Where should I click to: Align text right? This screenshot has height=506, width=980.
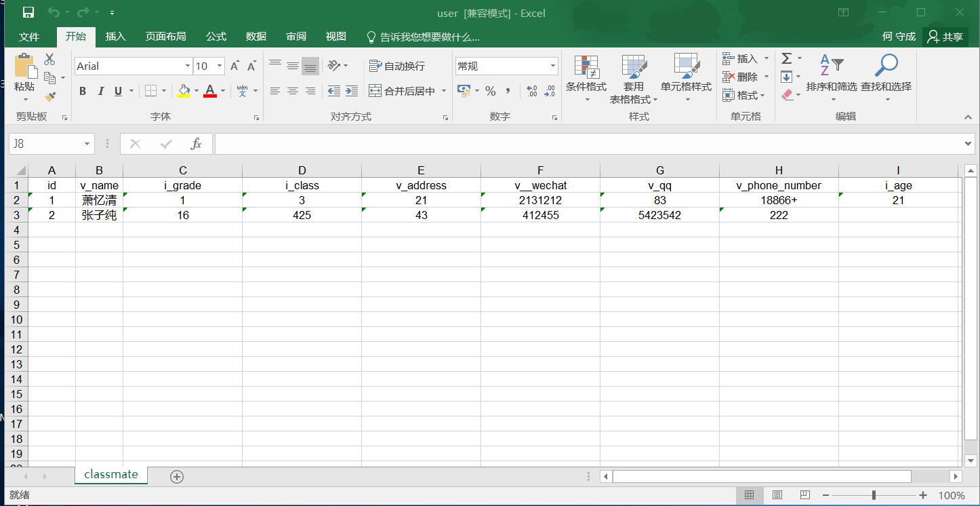[x=310, y=91]
